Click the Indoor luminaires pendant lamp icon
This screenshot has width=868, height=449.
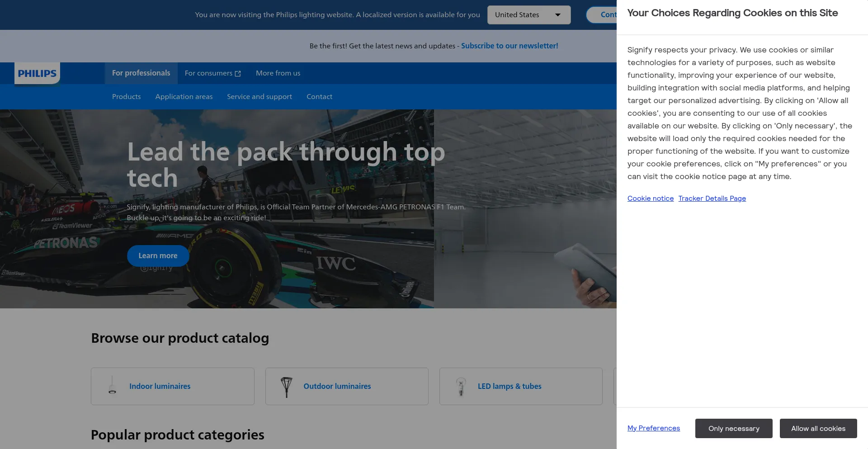tap(112, 386)
